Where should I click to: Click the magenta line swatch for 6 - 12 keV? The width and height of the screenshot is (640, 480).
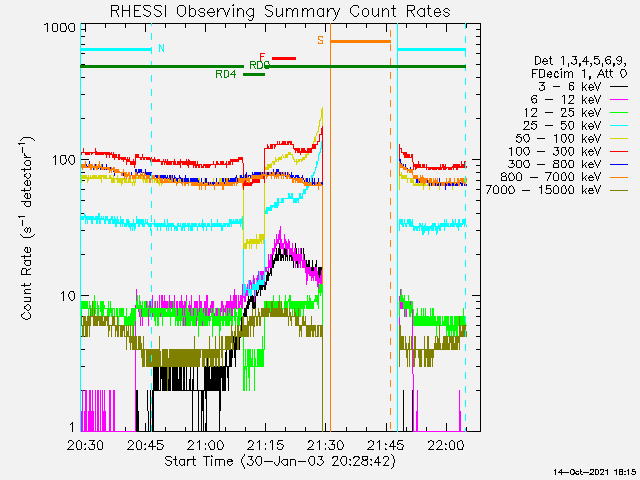pos(619,100)
